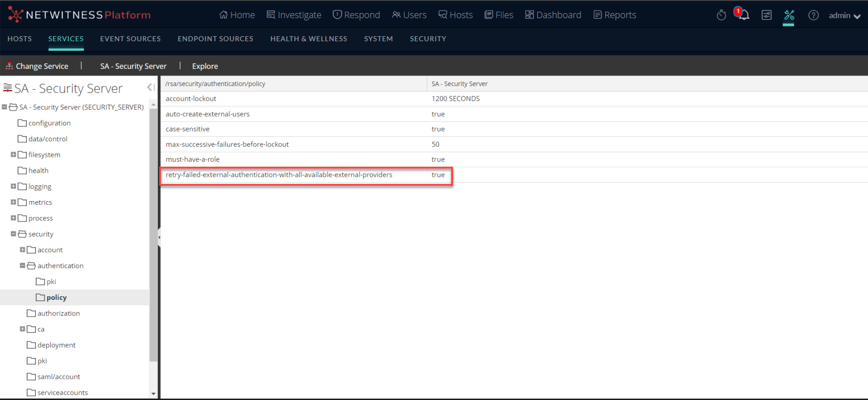Open notifications from the bell icon
868x400 pixels.
pyautogui.click(x=744, y=15)
